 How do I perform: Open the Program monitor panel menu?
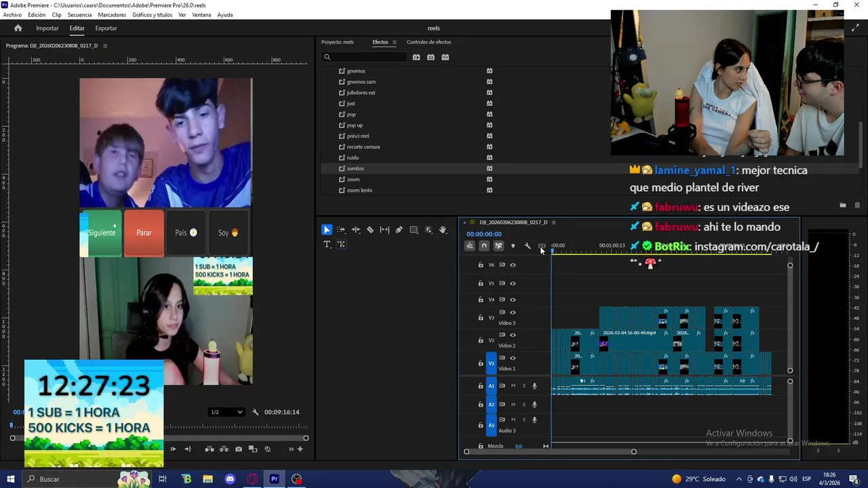click(105, 45)
